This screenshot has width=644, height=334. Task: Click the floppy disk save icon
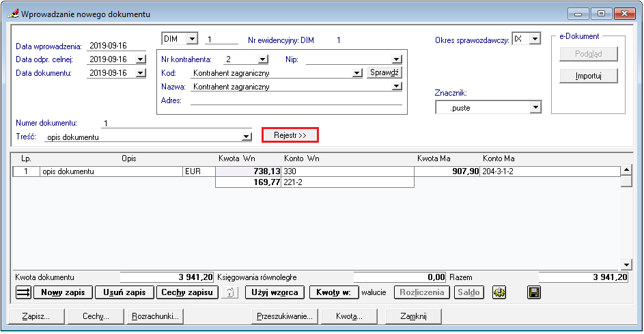click(x=534, y=292)
